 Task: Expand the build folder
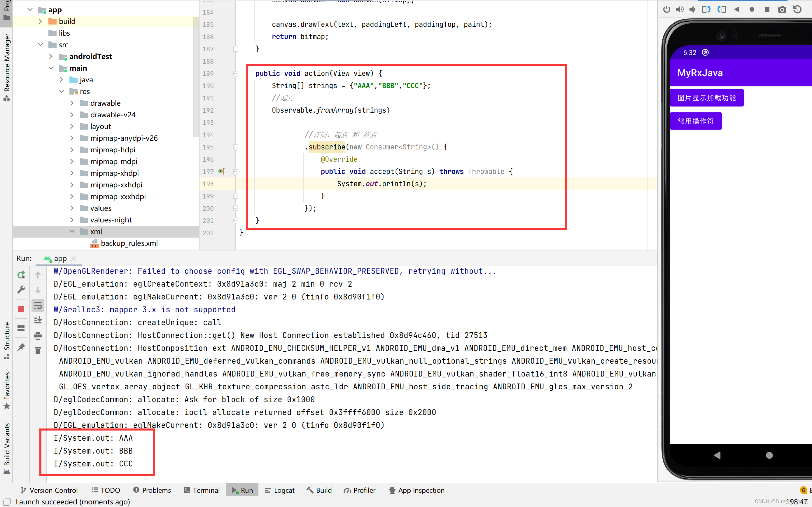pyautogui.click(x=40, y=21)
